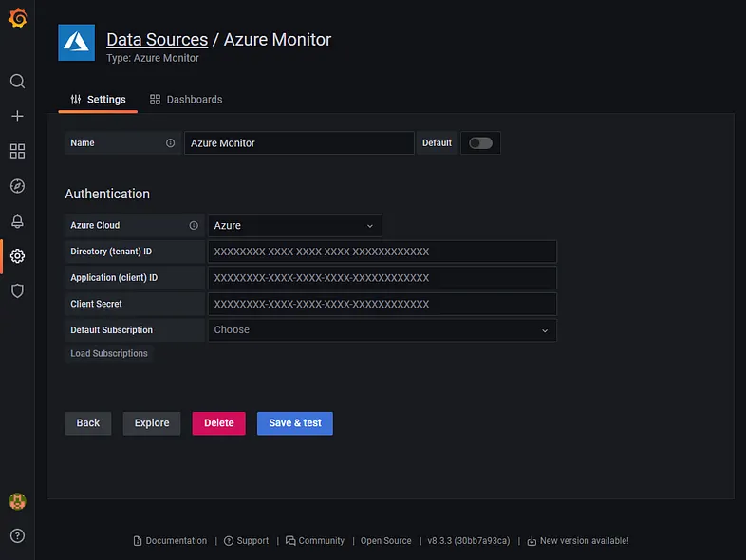The width and height of the screenshot is (746, 560).
Task: Focus the Directory (tenant) ID field
Action: click(x=382, y=252)
